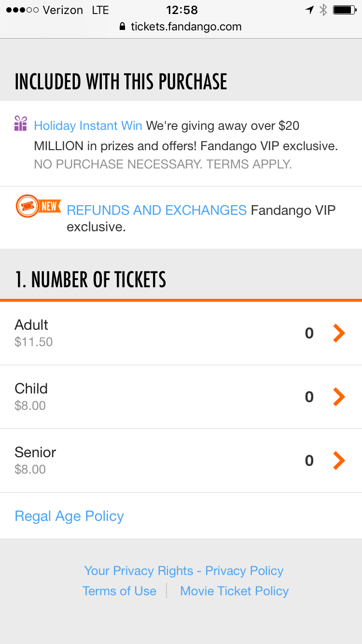Tap the padlock icon in address bar
The width and height of the screenshot is (362, 644).
[122, 27]
